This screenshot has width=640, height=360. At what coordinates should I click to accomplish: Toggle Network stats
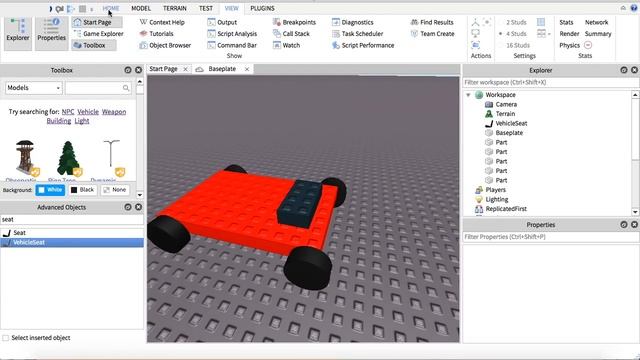(596, 22)
